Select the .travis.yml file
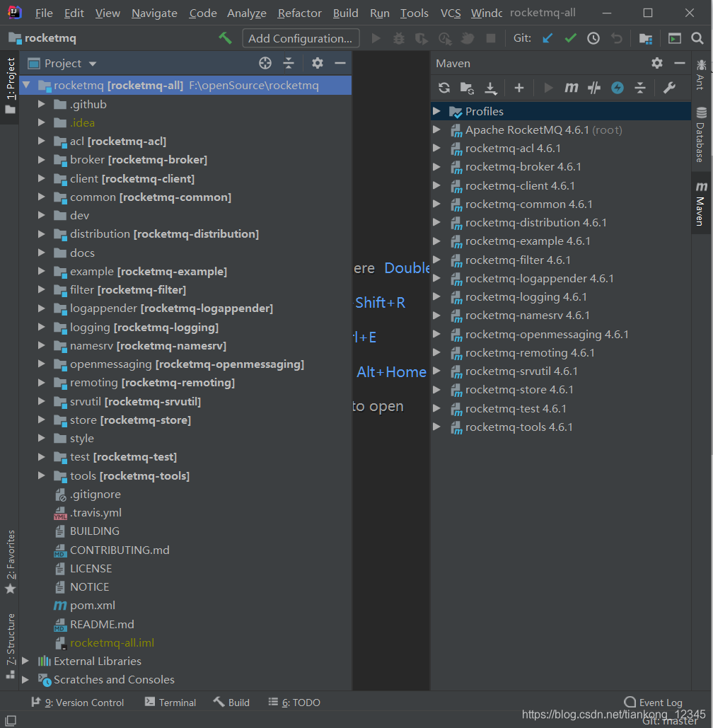 [x=95, y=512]
